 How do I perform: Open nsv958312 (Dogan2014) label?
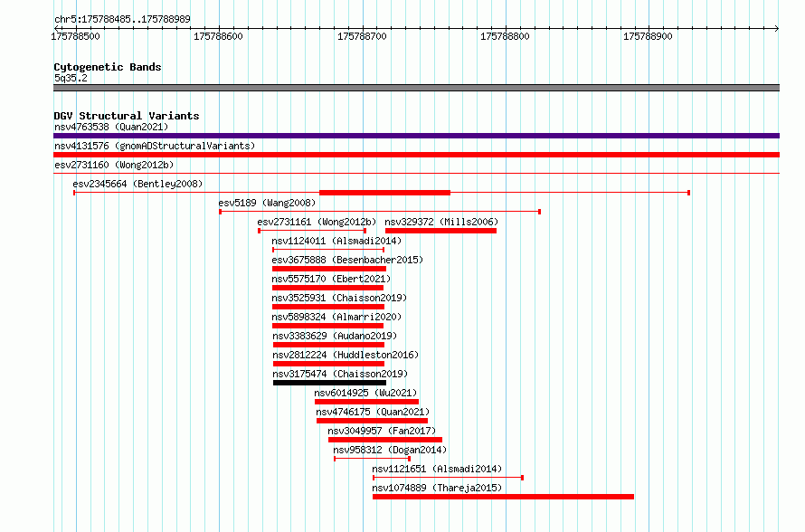390,450
